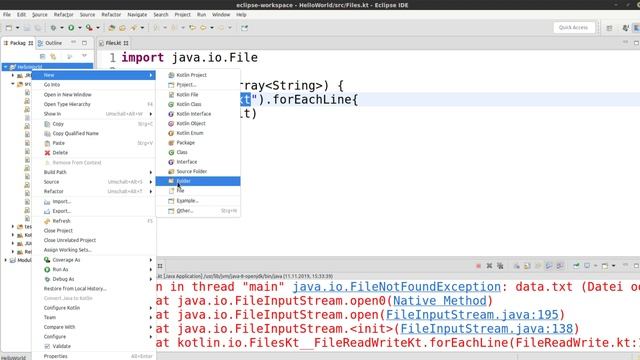
Task: Choose Source Folder in the New submenu
Action: 198,171
